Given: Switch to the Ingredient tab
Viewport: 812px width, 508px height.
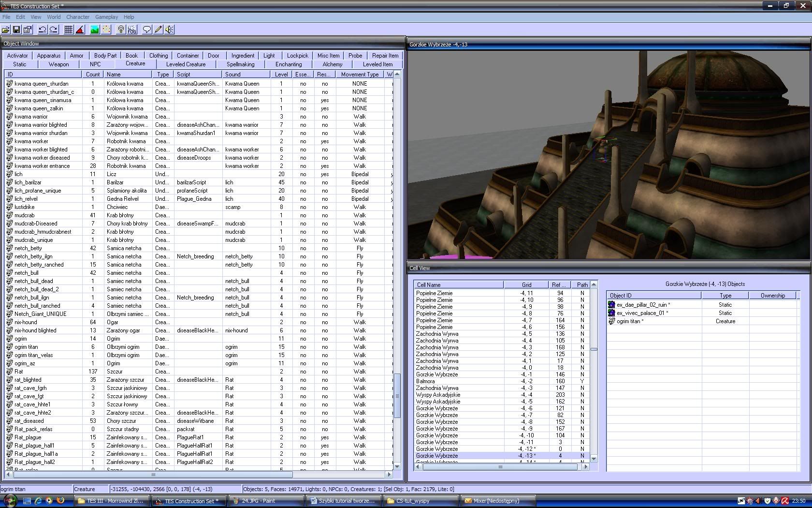Looking at the screenshot, I should tap(243, 56).
